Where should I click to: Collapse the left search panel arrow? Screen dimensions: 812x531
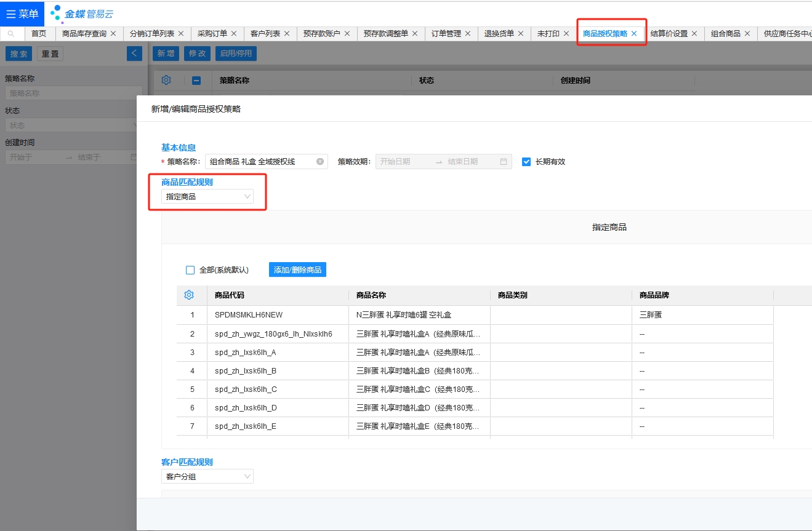(134, 54)
